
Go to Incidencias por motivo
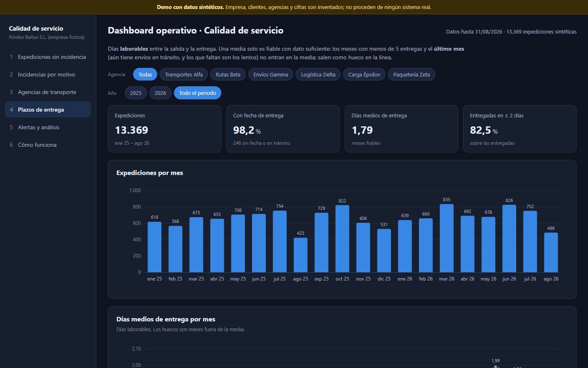click(x=48, y=74)
